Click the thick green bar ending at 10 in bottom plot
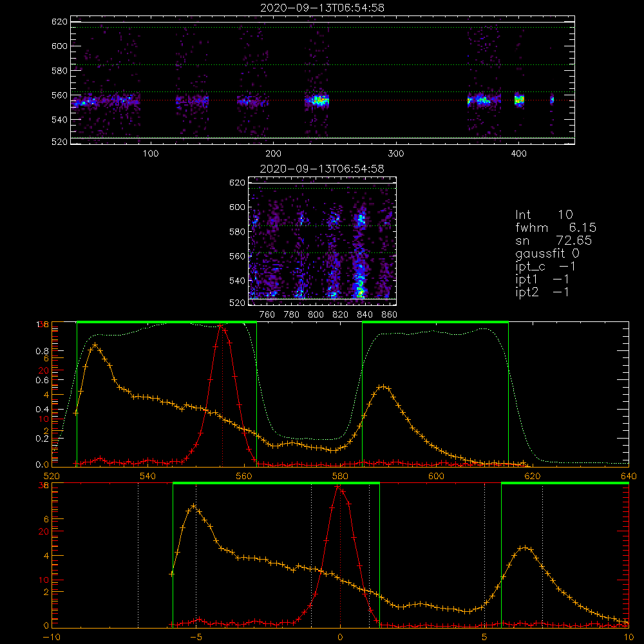This screenshot has height=644, width=644. (x=565, y=484)
